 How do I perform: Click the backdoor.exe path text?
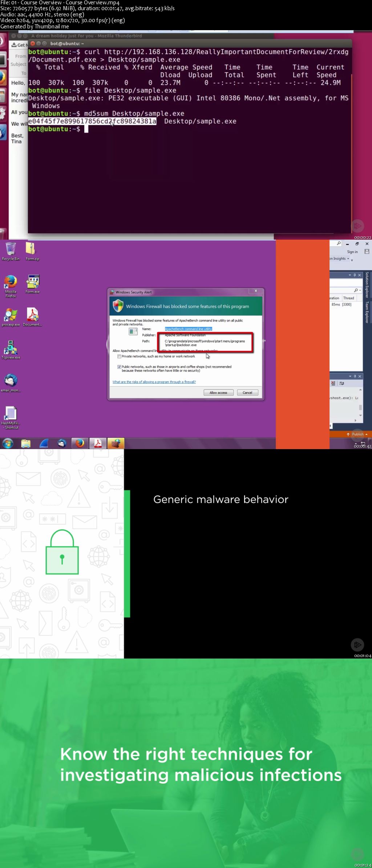205,343
